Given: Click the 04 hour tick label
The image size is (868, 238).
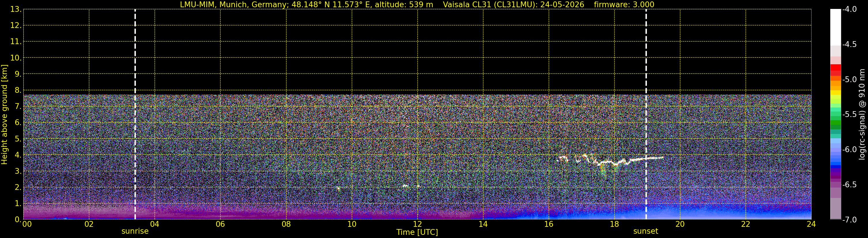Looking at the screenshot, I should (155, 224).
